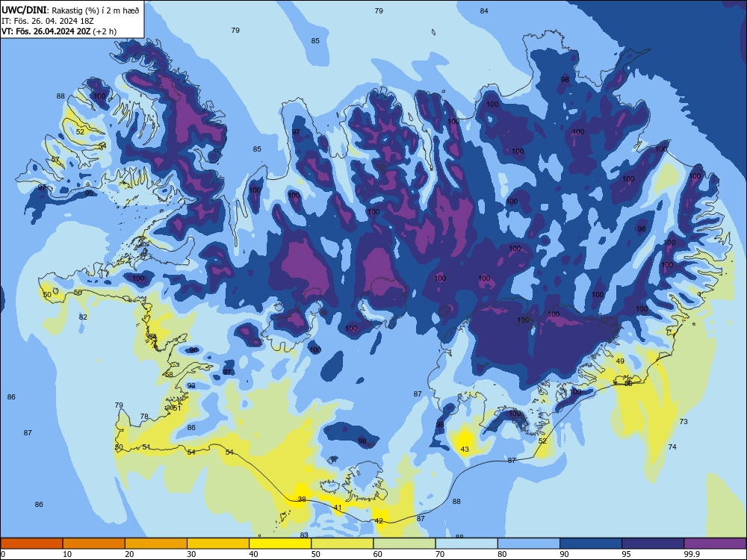The image size is (747, 560).
Task: Select the bright yellow 40–50 legend swatch
Action: [280, 544]
